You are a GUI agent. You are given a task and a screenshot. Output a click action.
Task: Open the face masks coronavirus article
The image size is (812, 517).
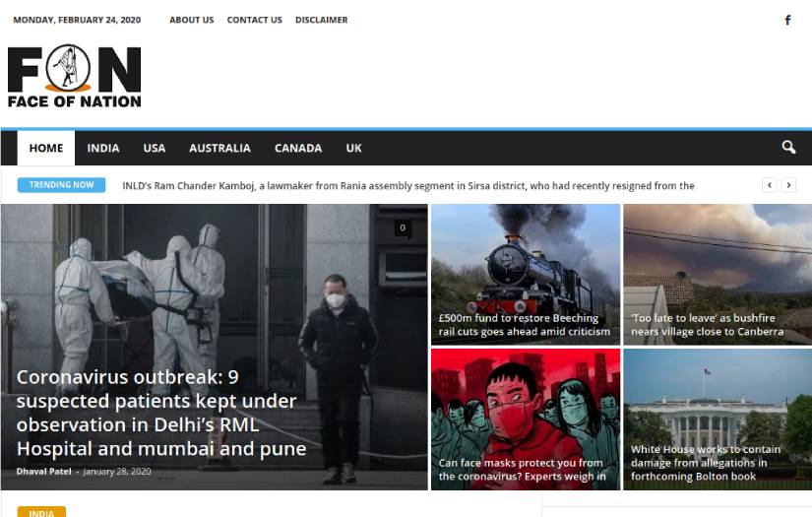coord(522,470)
